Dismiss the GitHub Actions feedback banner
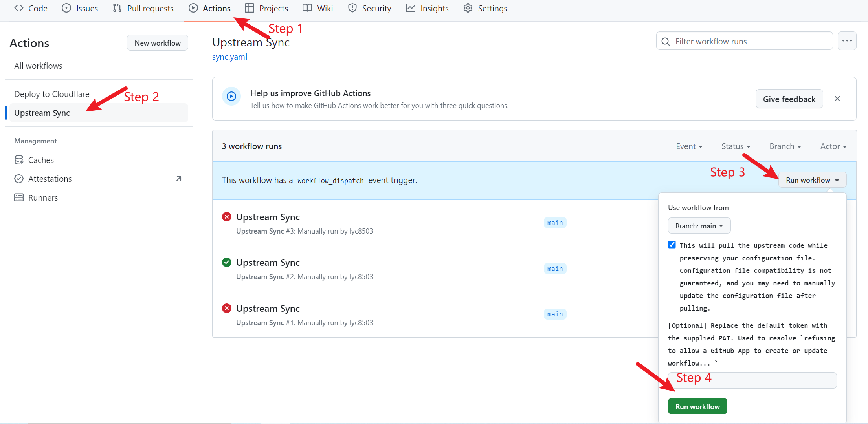Viewport: 868px width, 424px height. pyautogui.click(x=837, y=99)
